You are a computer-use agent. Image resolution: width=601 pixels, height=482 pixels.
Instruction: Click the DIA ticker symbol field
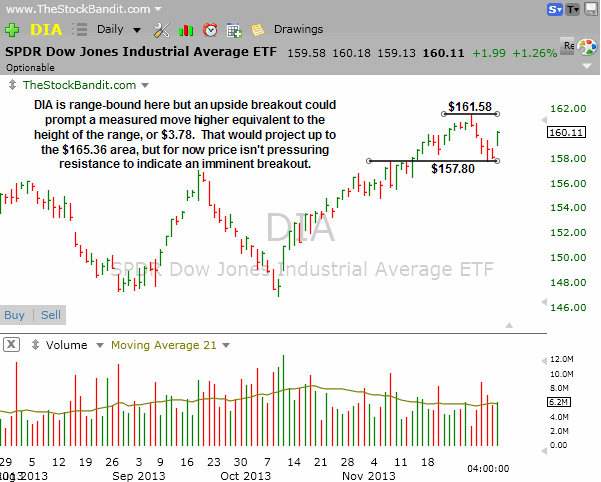pos(46,30)
